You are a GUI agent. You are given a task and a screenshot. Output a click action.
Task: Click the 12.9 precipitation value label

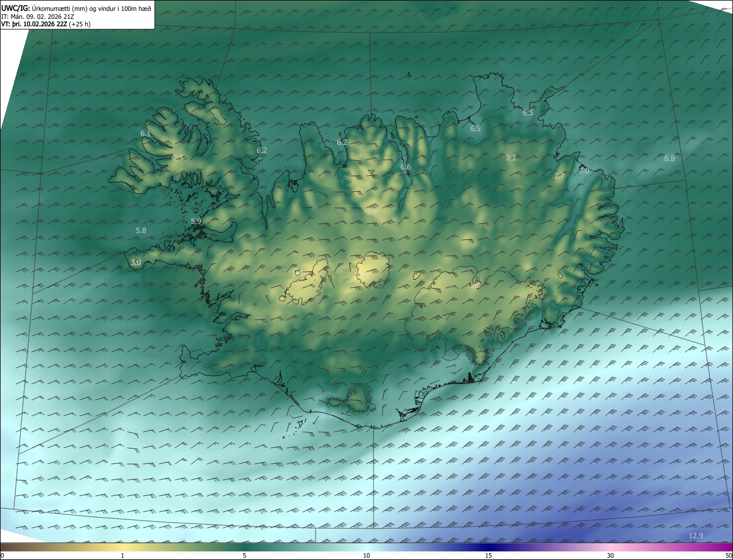[x=696, y=535]
